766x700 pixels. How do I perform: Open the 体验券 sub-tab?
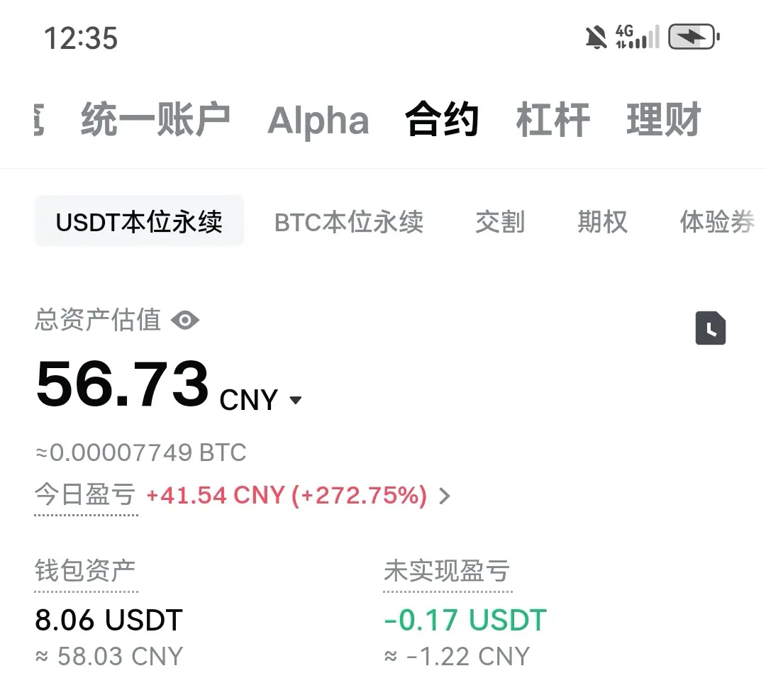[x=717, y=222]
